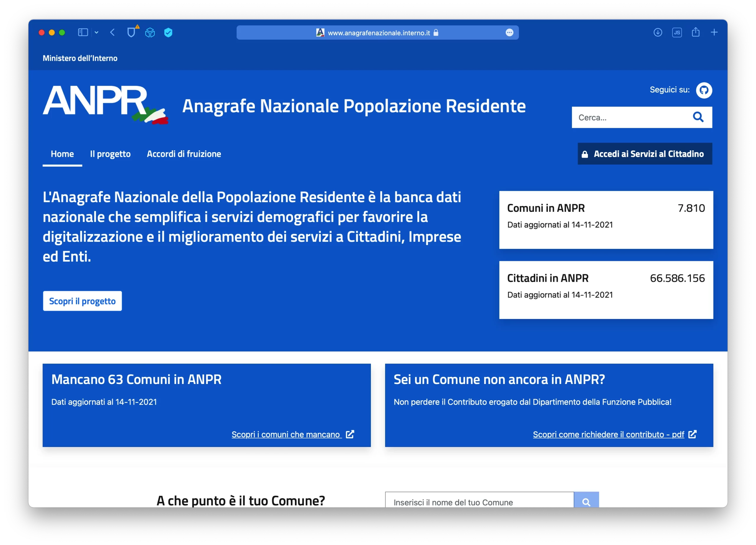Viewport: 756px width, 545px height.
Task: Click the Comune search magnifier button
Action: coord(586,500)
